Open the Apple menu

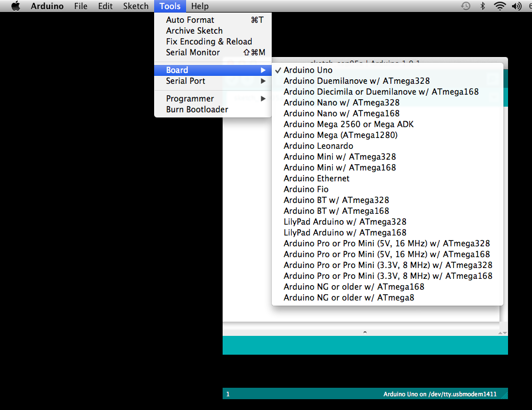[14, 6]
